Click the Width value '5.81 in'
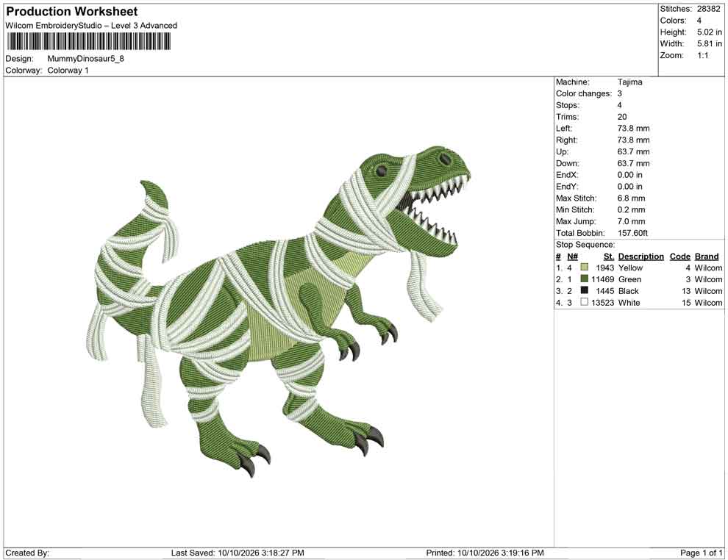728x560 pixels. (710, 43)
